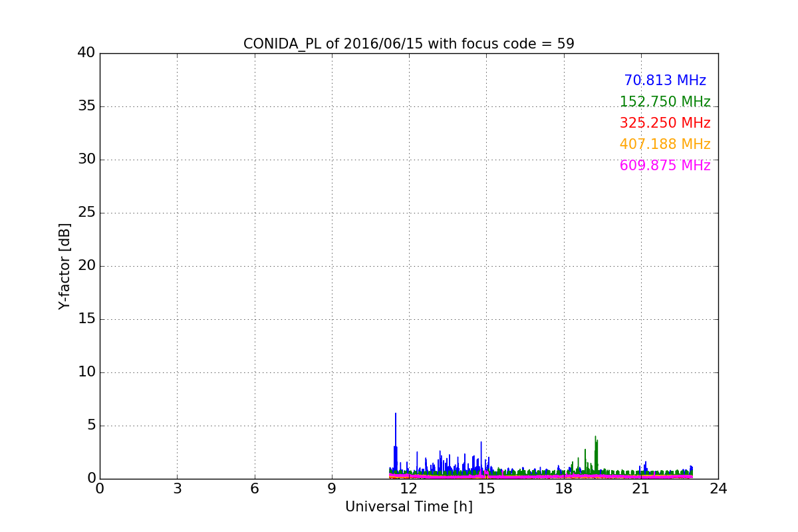798x532 pixels.
Task: Click the x-axis tick label 18
Action: point(564,489)
